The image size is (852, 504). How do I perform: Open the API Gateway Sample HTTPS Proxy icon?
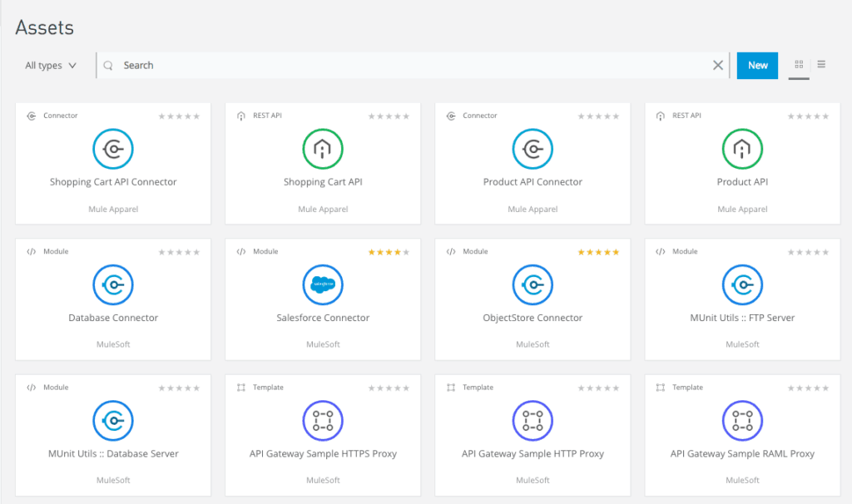(323, 420)
